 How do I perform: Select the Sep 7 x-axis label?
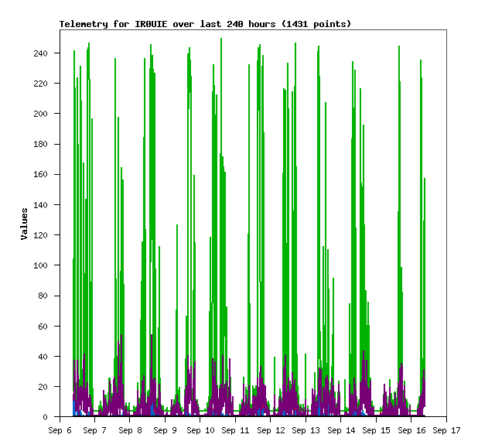coord(95,430)
